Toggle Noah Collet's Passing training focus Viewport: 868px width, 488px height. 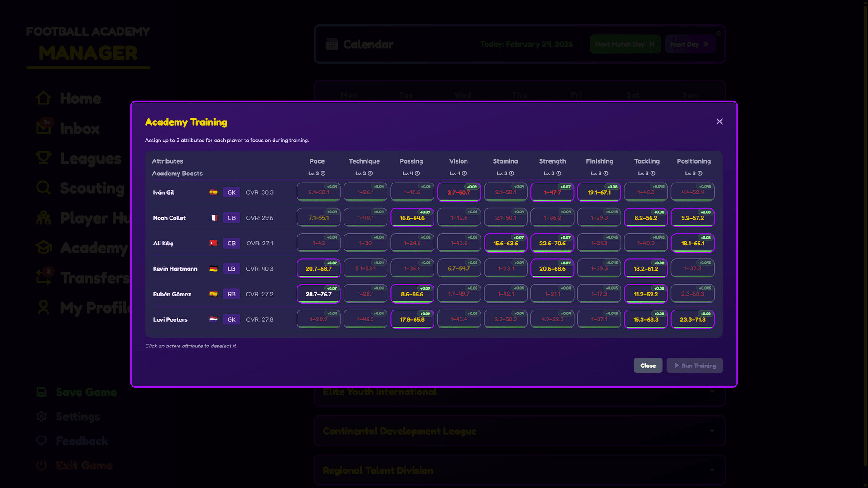click(x=412, y=218)
